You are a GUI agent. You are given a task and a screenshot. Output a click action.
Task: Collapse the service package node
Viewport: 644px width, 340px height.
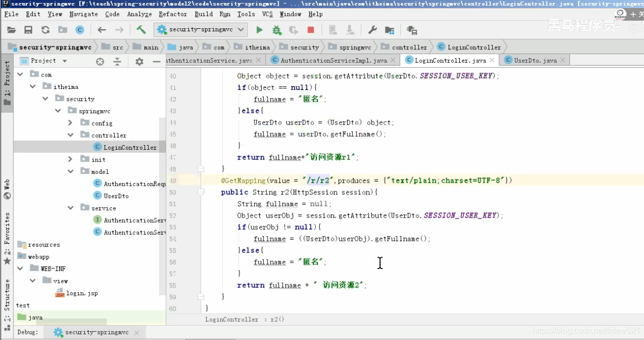click(x=70, y=208)
